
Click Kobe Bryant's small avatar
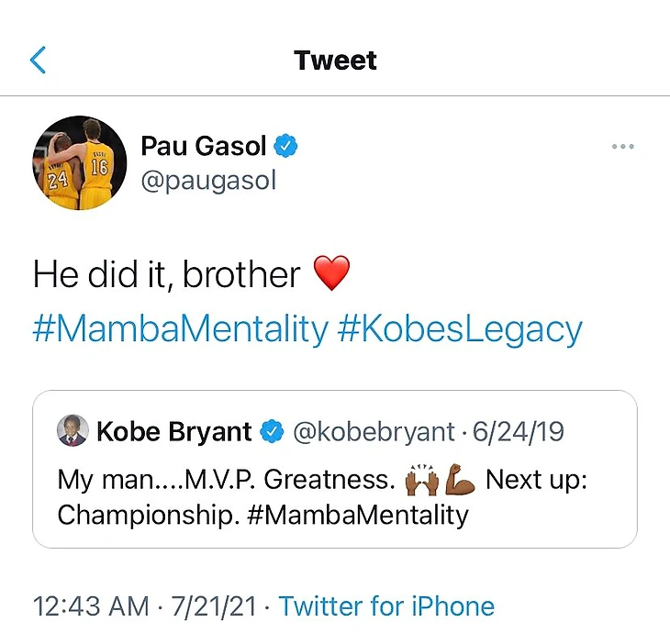coord(73,431)
